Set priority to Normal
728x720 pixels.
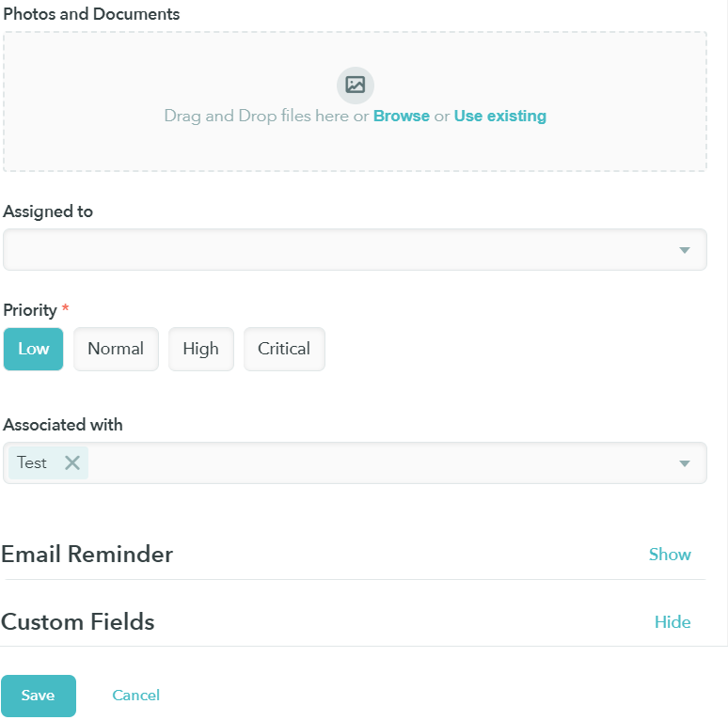point(116,349)
